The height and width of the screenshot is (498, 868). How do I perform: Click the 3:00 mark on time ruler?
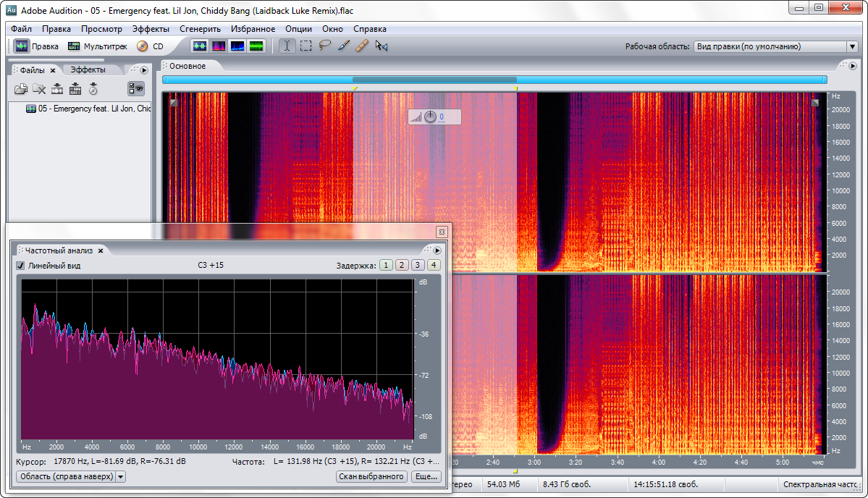coord(534,462)
